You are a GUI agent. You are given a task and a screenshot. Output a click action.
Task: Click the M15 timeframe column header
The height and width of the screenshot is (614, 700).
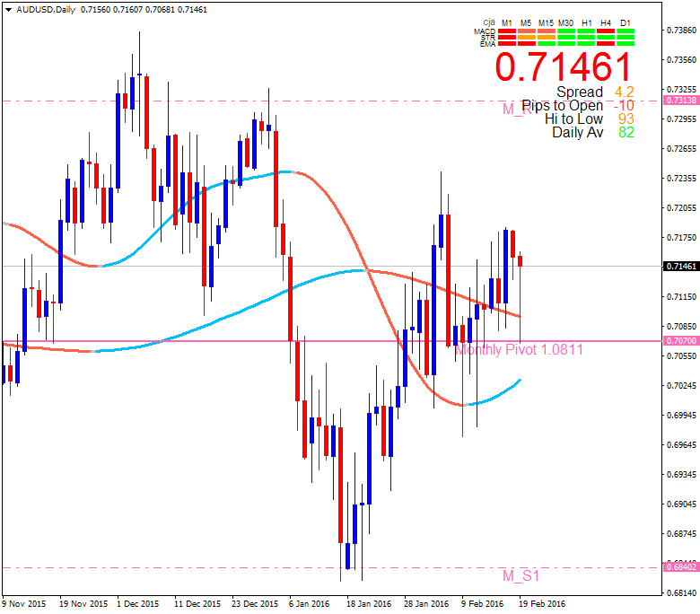546,22
